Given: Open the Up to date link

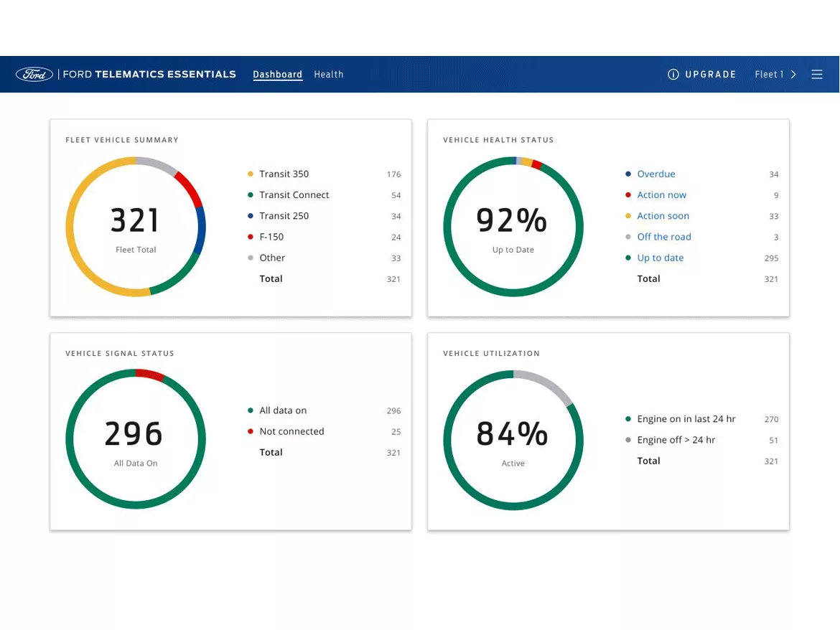Looking at the screenshot, I should [x=660, y=258].
